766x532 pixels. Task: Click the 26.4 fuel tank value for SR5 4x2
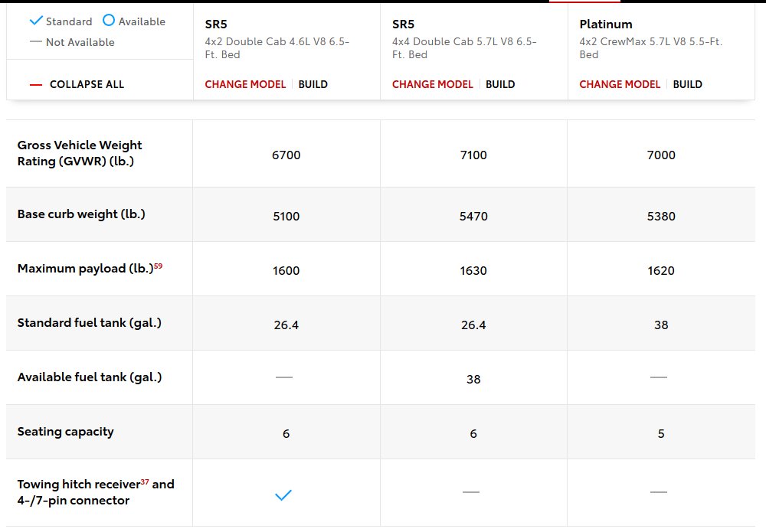[x=286, y=325]
